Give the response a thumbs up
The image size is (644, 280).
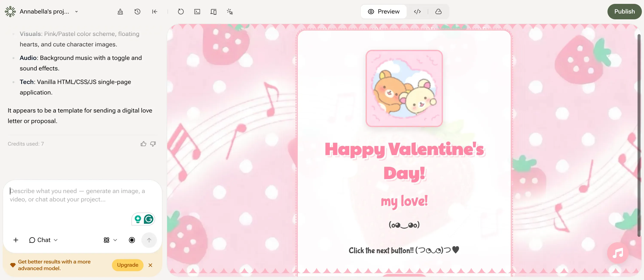(x=143, y=144)
